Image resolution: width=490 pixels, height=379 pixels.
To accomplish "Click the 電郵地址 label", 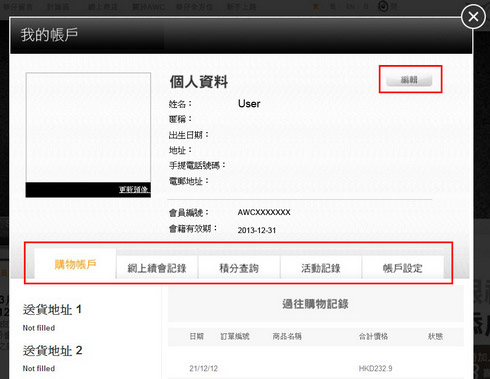I will 189,181.
